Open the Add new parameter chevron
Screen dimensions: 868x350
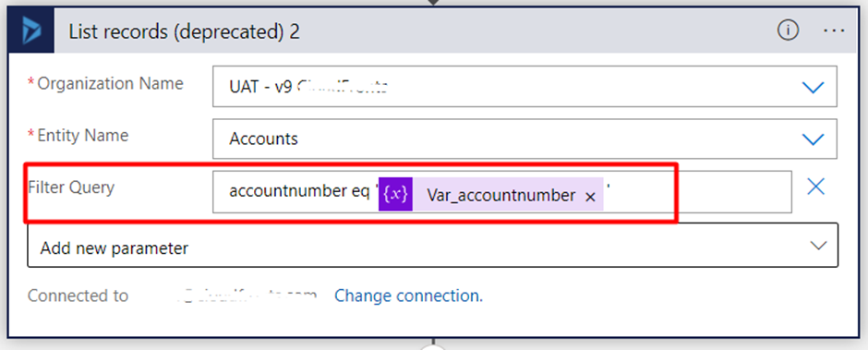[818, 246]
